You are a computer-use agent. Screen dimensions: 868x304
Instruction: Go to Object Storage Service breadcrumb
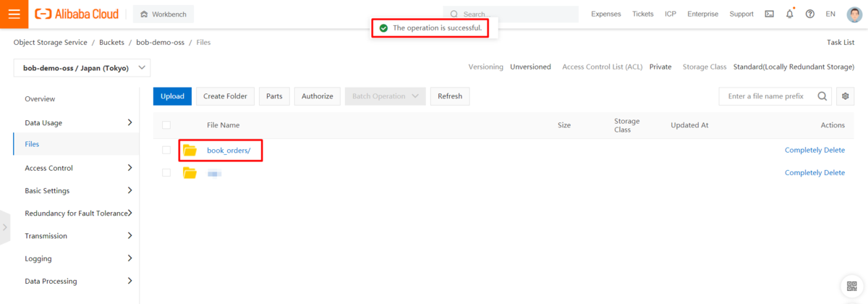point(51,43)
